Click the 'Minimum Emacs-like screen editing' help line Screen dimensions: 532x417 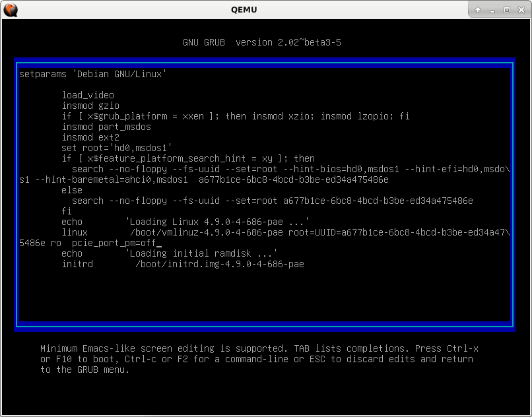point(259,348)
